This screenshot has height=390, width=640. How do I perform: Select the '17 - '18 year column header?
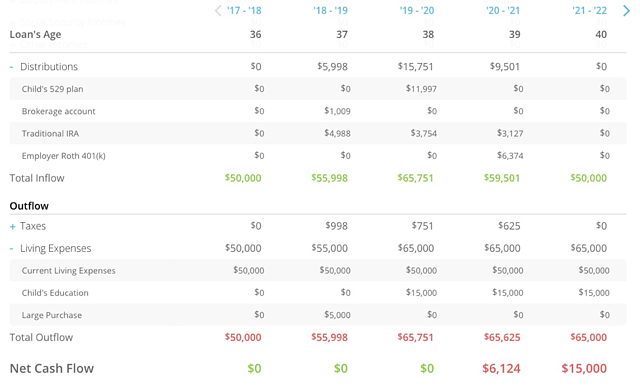pyautogui.click(x=244, y=11)
